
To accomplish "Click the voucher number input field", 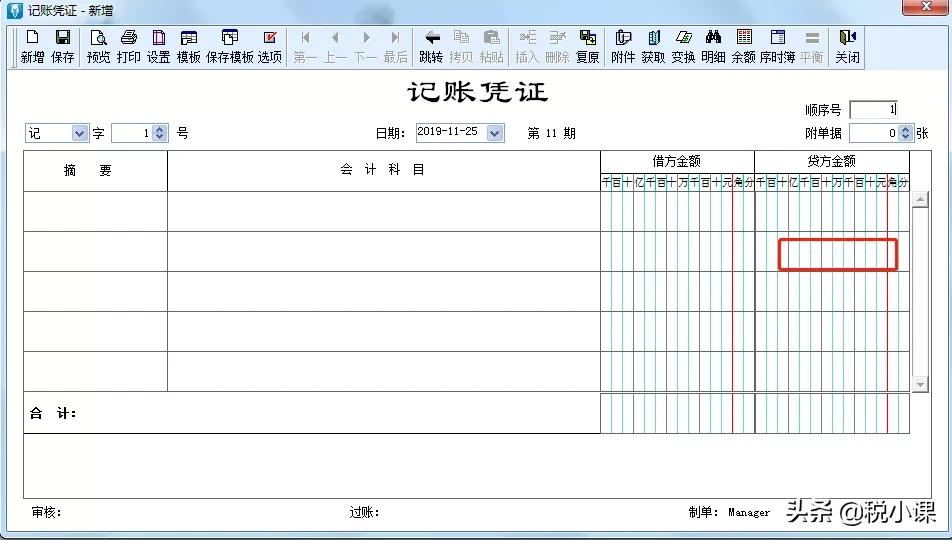I will (132, 133).
